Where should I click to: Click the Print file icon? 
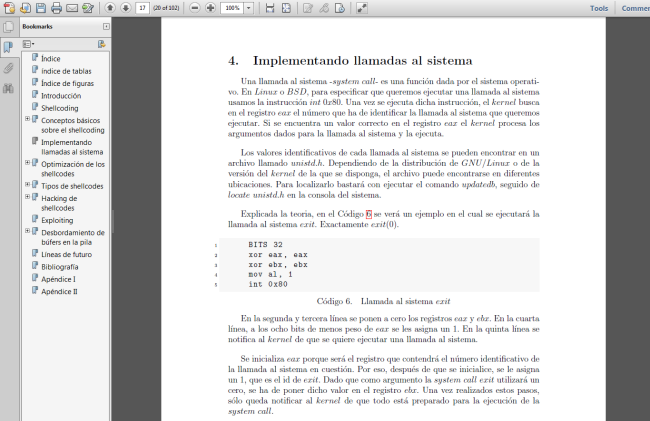click(56, 8)
